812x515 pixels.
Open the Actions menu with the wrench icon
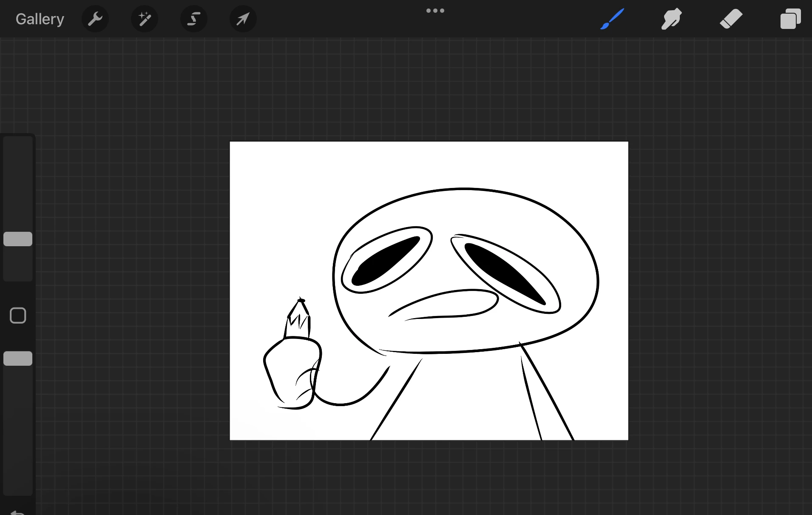pyautogui.click(x=95, y=19)
